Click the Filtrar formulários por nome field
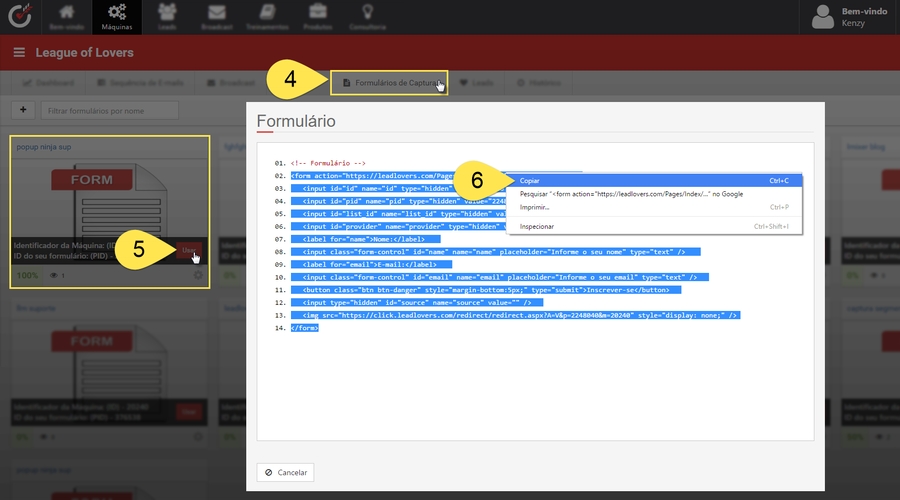The image size is (900, 500). pos(110,110)
